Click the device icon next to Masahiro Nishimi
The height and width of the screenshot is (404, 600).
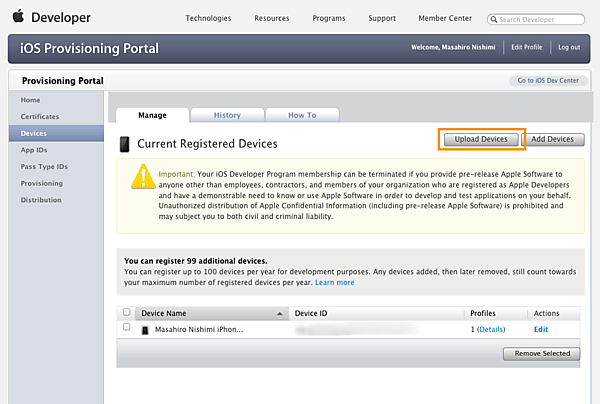click(144, 328)
